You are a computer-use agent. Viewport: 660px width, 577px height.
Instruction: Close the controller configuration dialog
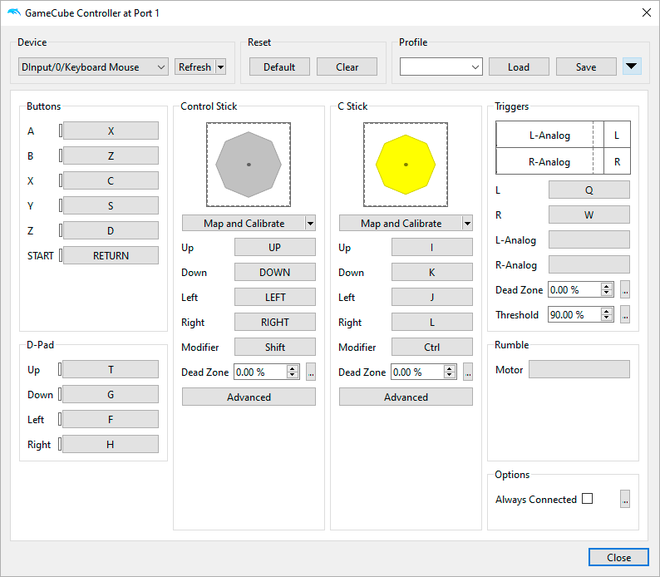tap(618, 557)
